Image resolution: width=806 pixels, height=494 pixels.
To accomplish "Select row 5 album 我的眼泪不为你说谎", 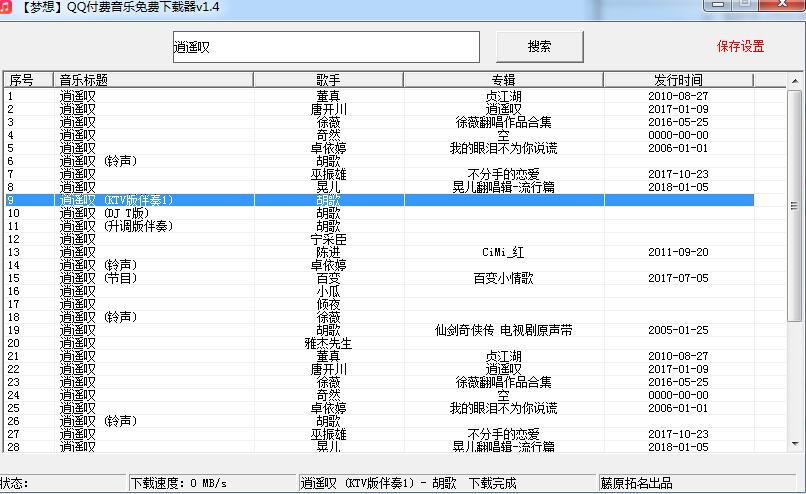I will tap(503, 148).
